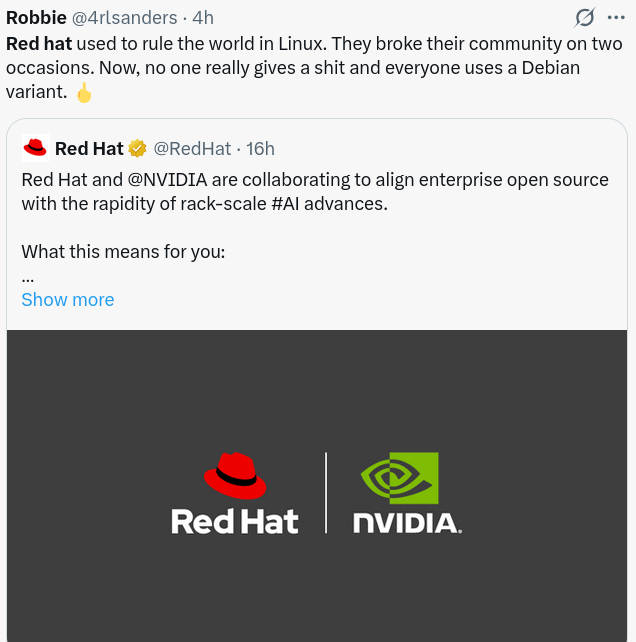The height and width of the screenshot is (642, 636).
Task: Click the gold verified badge beside Red Hat
Action: (x=138, y=148)
